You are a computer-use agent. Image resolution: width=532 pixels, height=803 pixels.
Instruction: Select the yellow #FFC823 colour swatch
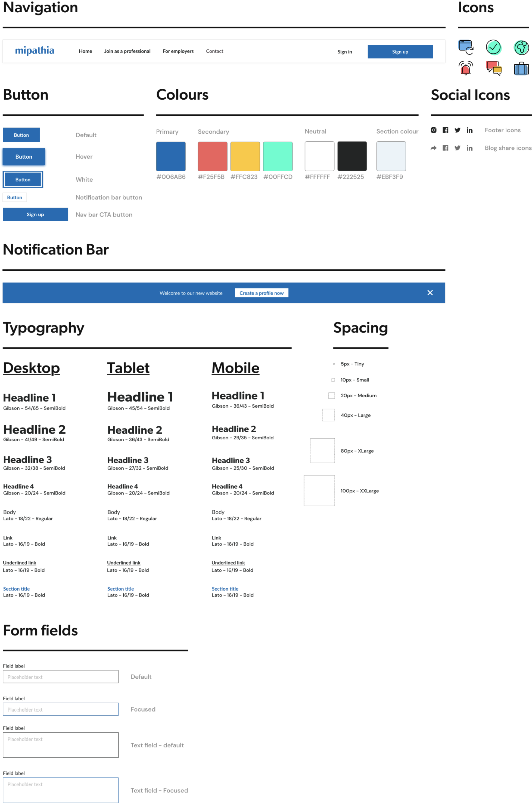[245, 156]
